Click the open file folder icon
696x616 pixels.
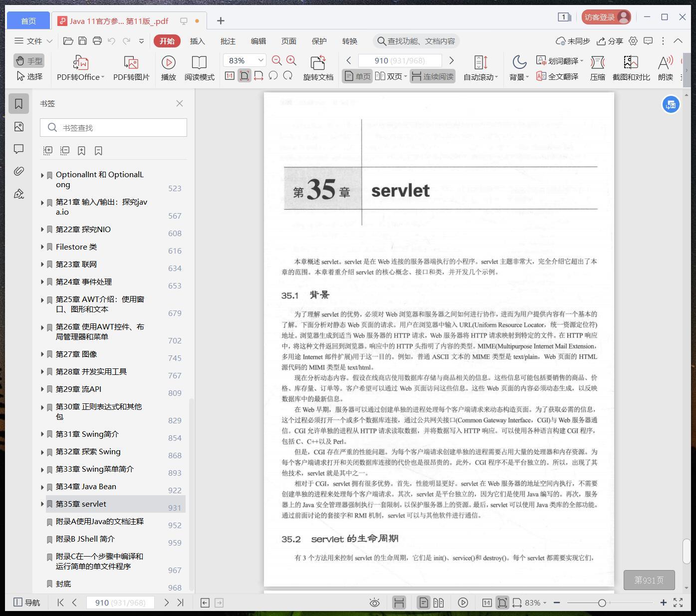point(68,41)
